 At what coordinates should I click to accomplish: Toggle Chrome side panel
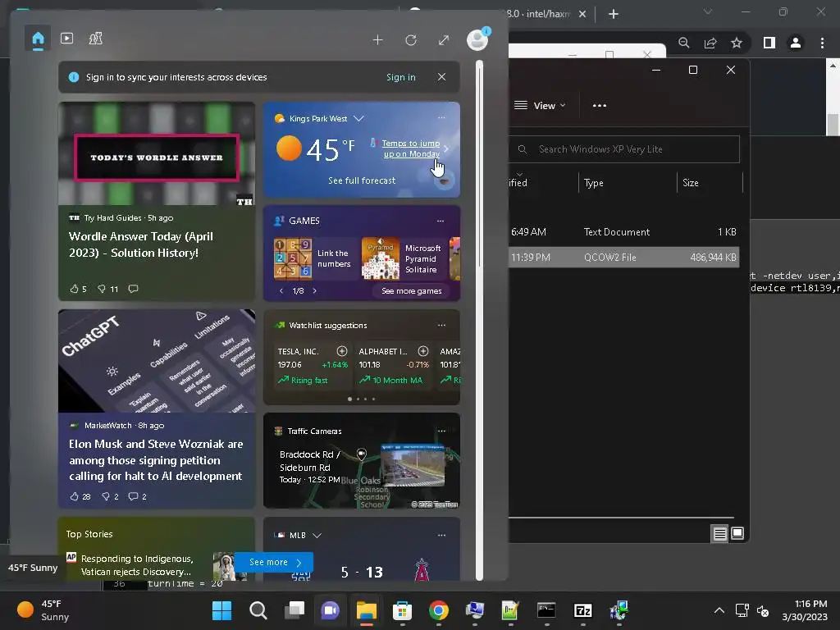click(x=769, y=43)
